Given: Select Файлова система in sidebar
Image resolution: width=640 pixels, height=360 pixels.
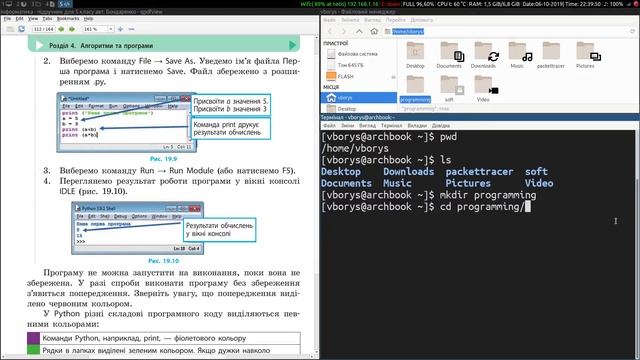Looking at the screenshot, I should 358,54.
